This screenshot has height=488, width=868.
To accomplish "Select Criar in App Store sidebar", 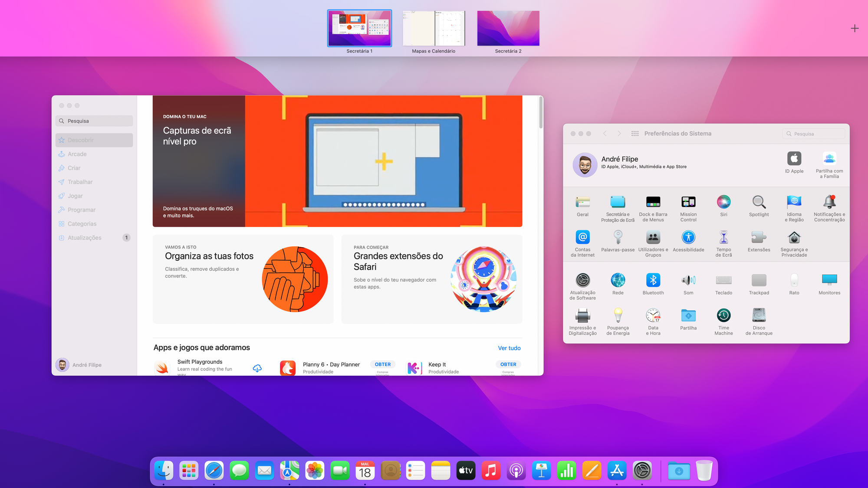I will pyautogui.click(x=94, y=168).
